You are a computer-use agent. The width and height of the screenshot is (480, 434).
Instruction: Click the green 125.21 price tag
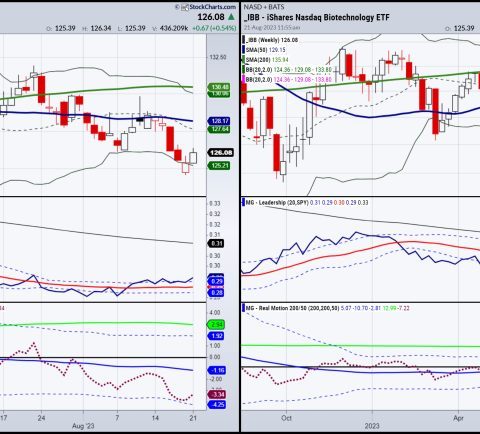(219, 165)
